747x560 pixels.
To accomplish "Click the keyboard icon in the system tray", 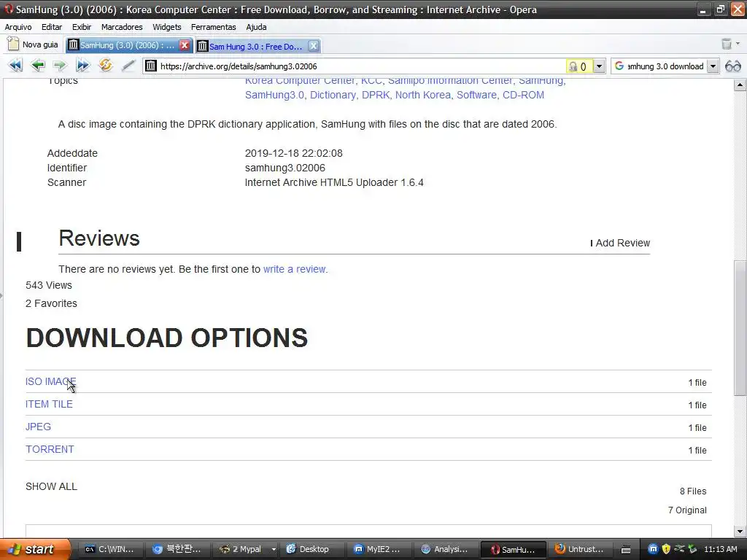I will point(626,550).
